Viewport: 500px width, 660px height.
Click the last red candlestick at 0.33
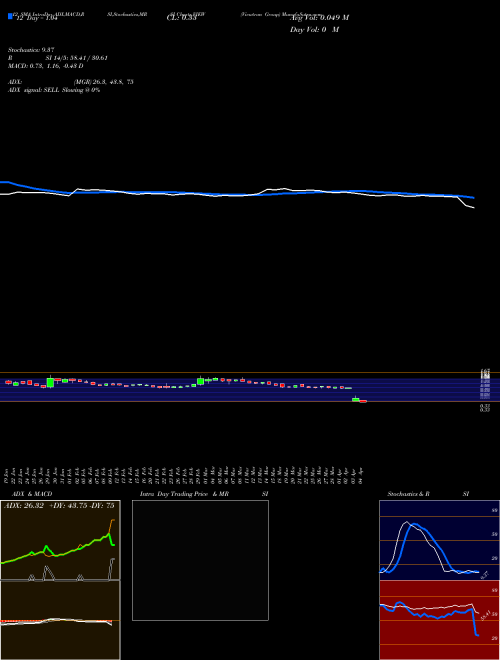tap(363, 402)
